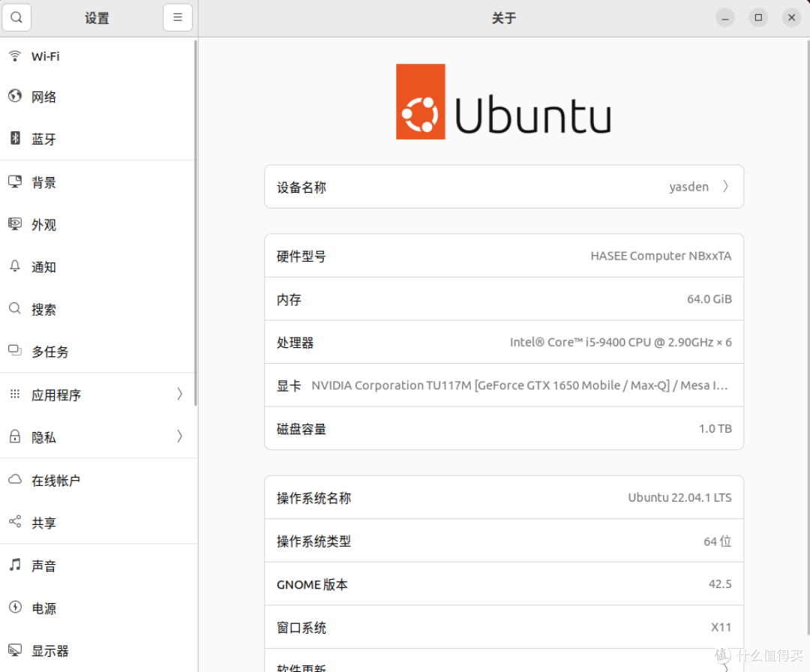Click the sidebar vertical scrollbar
Screen dimensions: 810x672
[196, 225]
